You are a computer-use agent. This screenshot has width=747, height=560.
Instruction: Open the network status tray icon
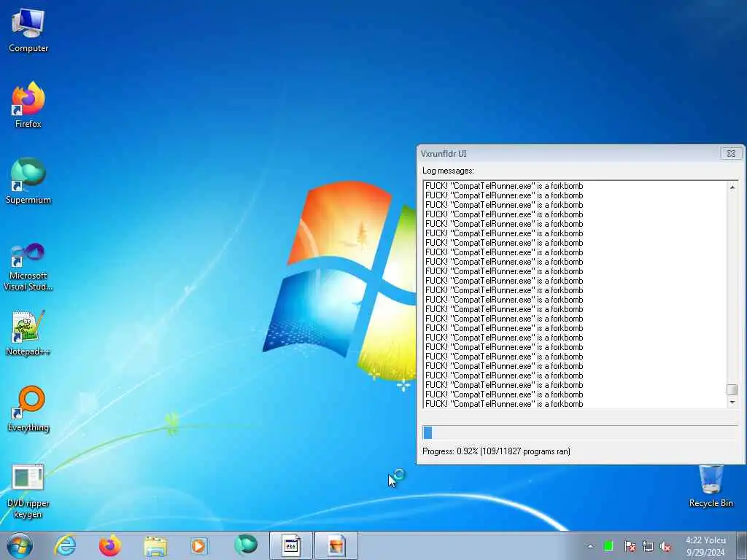tap(648, 546)
